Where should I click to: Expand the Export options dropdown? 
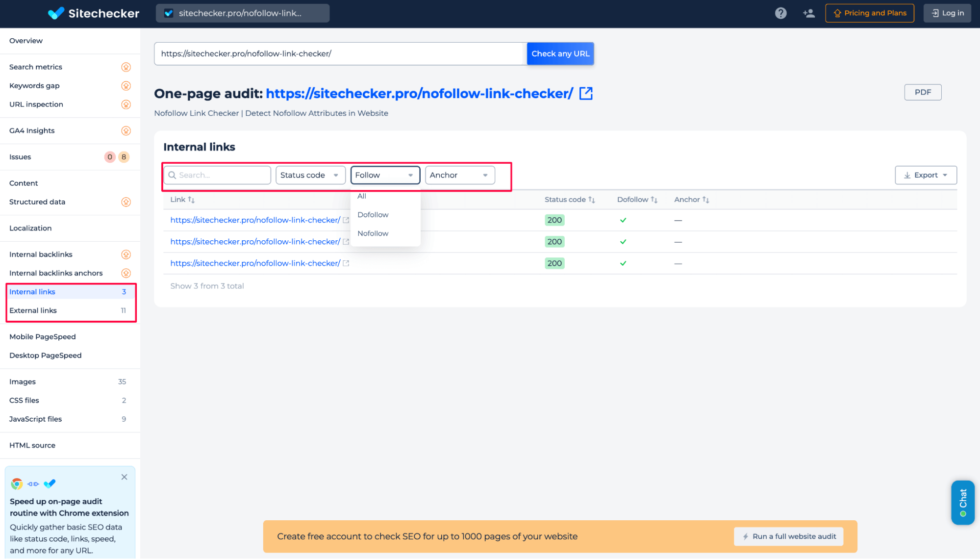click(925, 175)
